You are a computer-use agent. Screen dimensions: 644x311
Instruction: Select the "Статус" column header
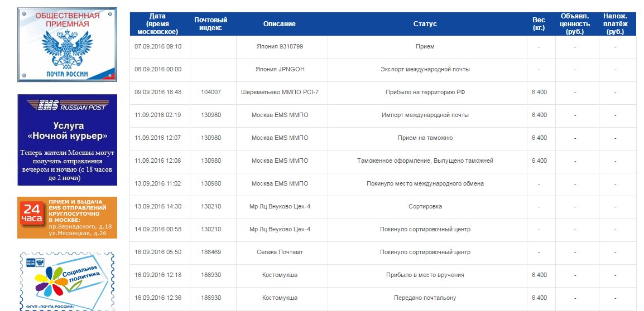[425, 24]
